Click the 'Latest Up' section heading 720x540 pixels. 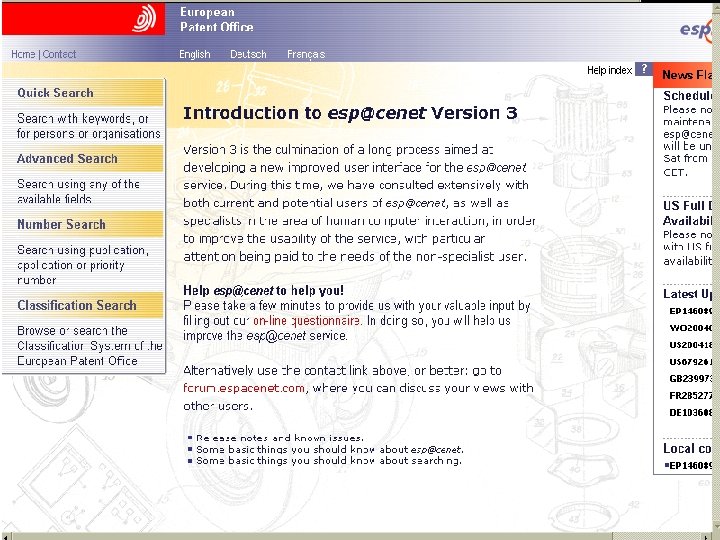[687, 294]
